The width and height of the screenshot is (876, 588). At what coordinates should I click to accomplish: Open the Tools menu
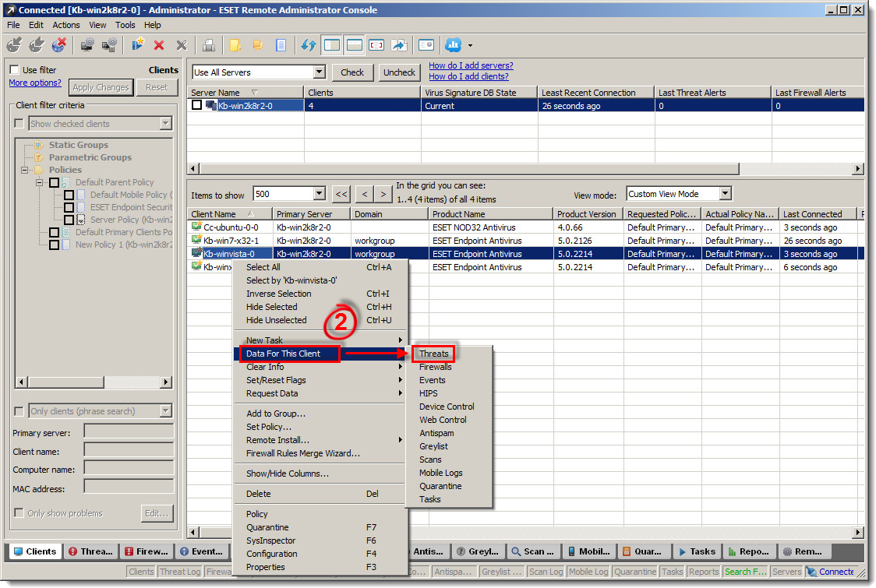pyautogui.click(x=125, y=25)
